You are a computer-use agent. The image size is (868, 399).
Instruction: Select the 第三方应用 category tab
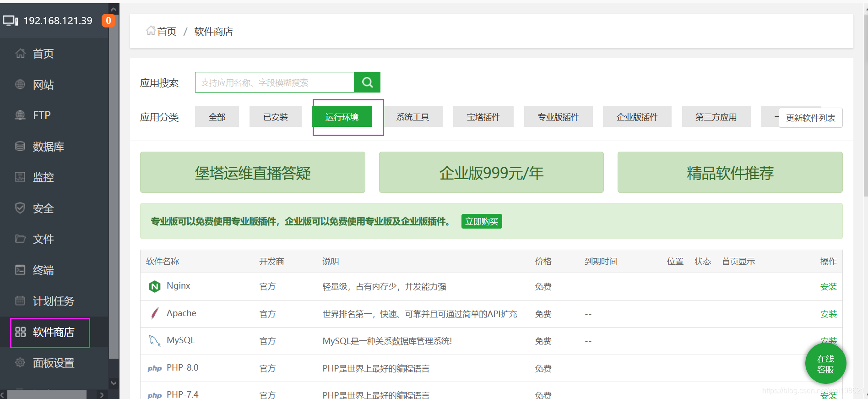pyautogui.click(x=716, y=117)
